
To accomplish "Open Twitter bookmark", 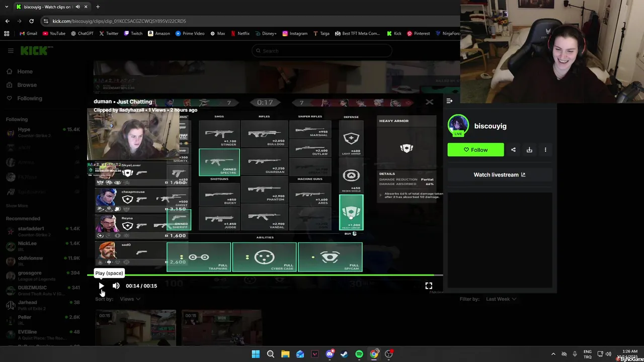I will tap(109, 34).
